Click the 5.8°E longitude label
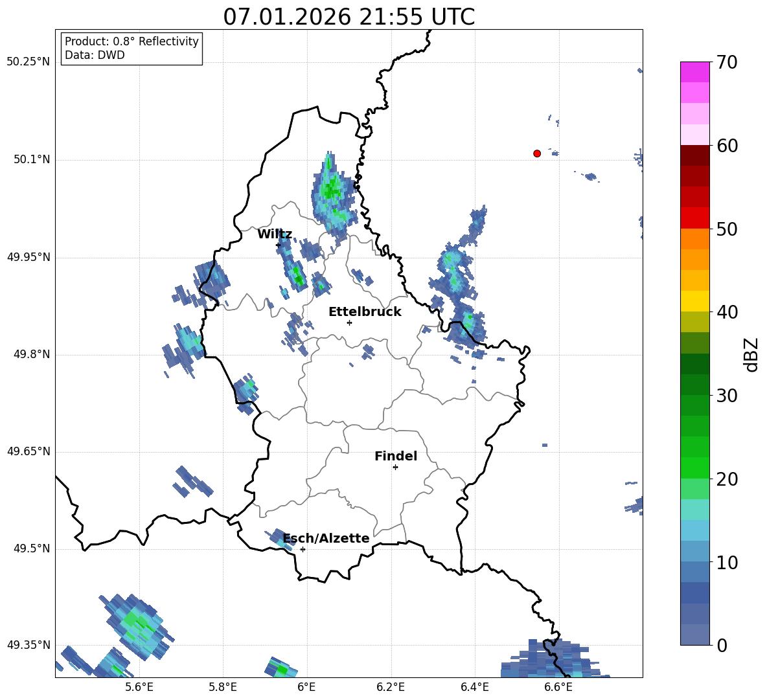This screenshot has height=700, width=767. [223, 687]
